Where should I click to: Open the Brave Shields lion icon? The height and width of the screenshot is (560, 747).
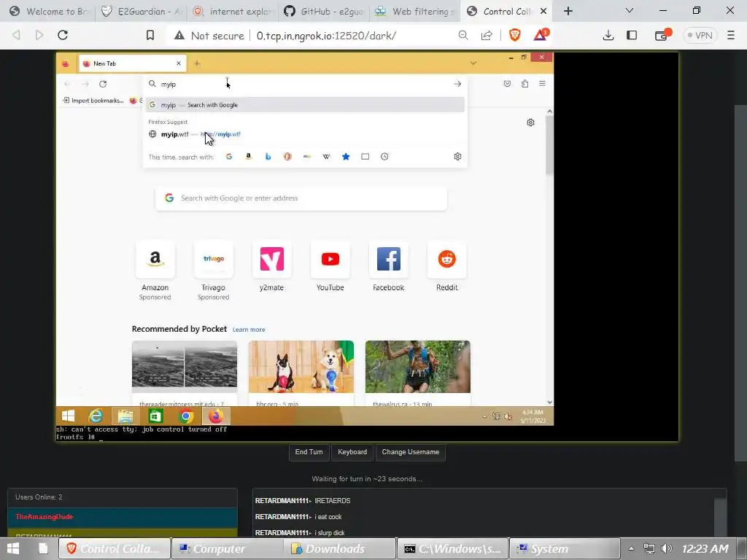tap(514, 35)
